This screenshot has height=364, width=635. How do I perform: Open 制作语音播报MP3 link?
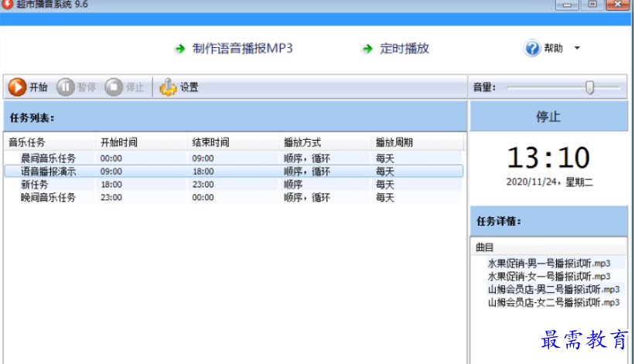pos(242,49)
